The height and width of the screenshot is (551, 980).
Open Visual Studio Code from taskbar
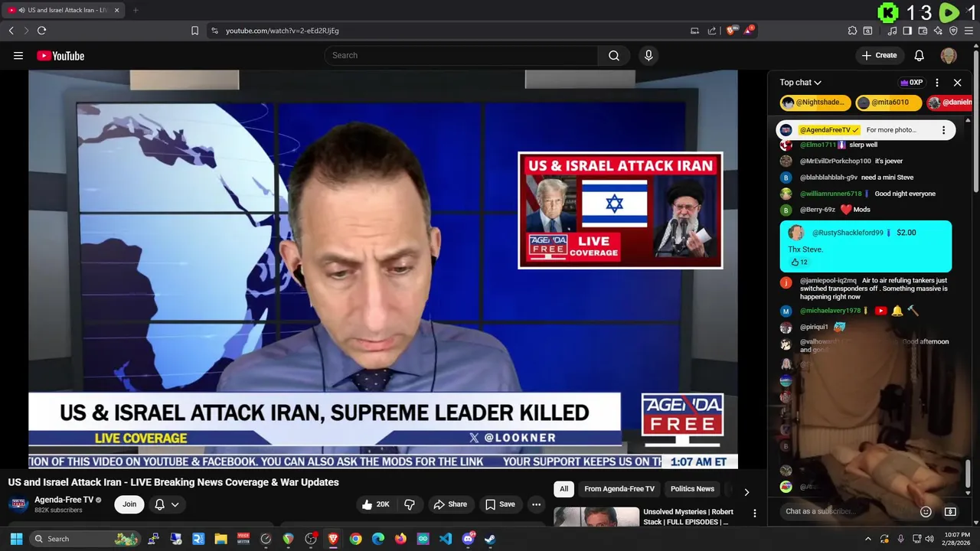coord(445,539)
